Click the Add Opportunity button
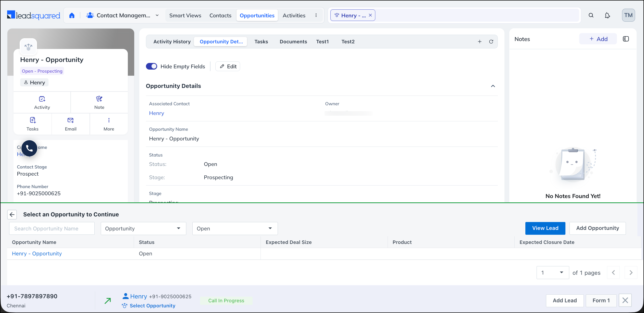Viewport: 644px width, 313px height. point(598,228)
